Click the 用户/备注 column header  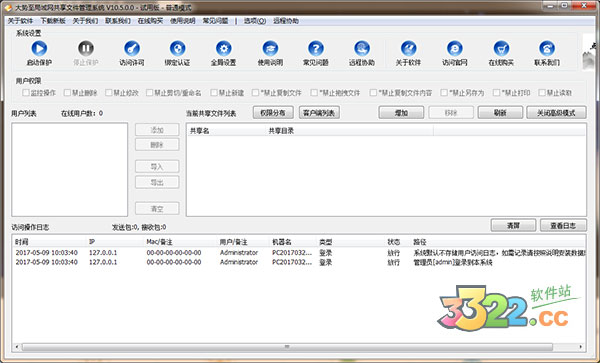pos(243,242)
